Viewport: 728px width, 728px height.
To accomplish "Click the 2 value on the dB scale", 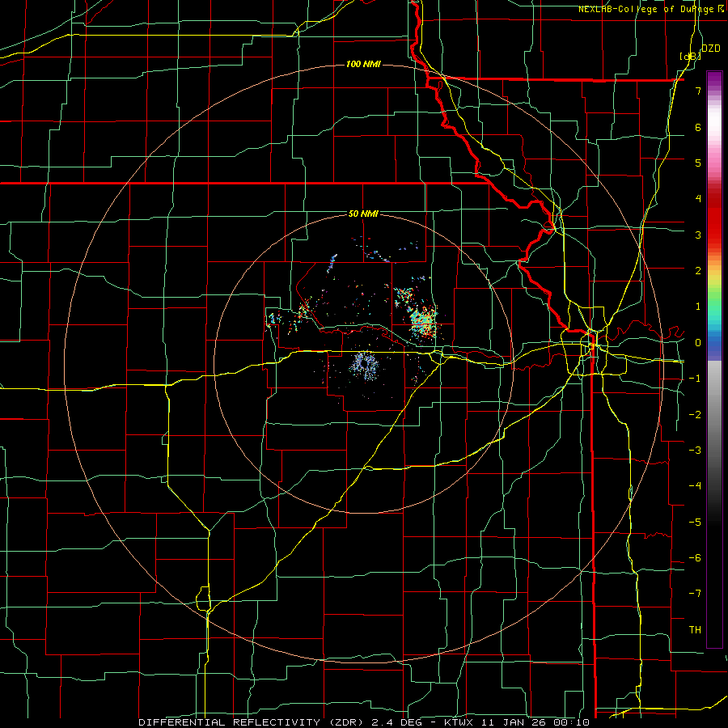I will [x=698, y=271].
